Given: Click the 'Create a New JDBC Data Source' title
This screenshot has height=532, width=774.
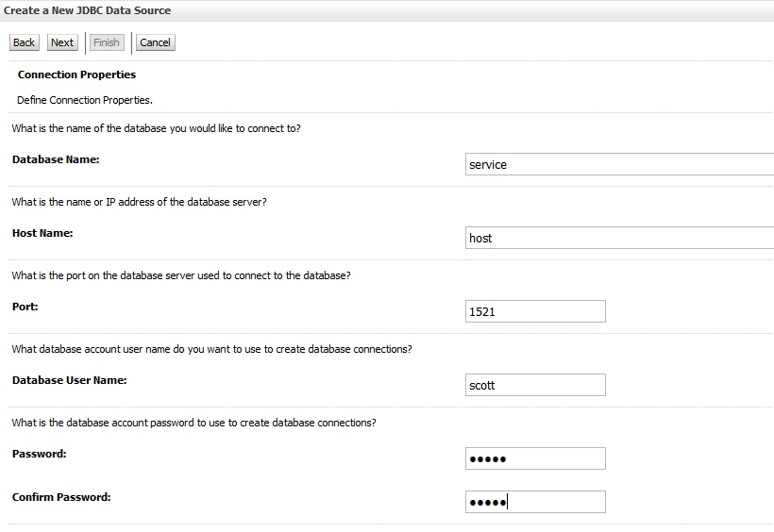Looking at the screenshot, I should 88,10.
